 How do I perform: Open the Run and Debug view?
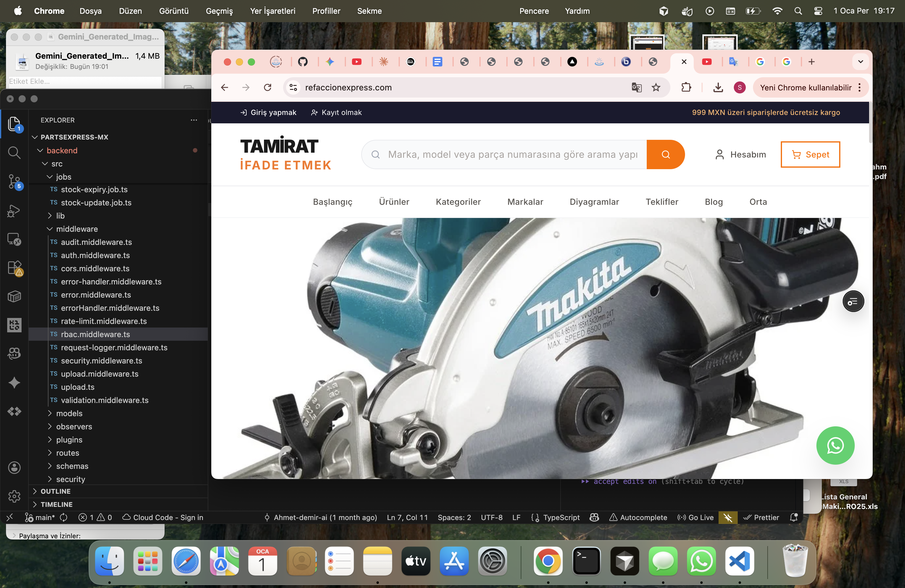pyautogui.click(x=14, y=211)
